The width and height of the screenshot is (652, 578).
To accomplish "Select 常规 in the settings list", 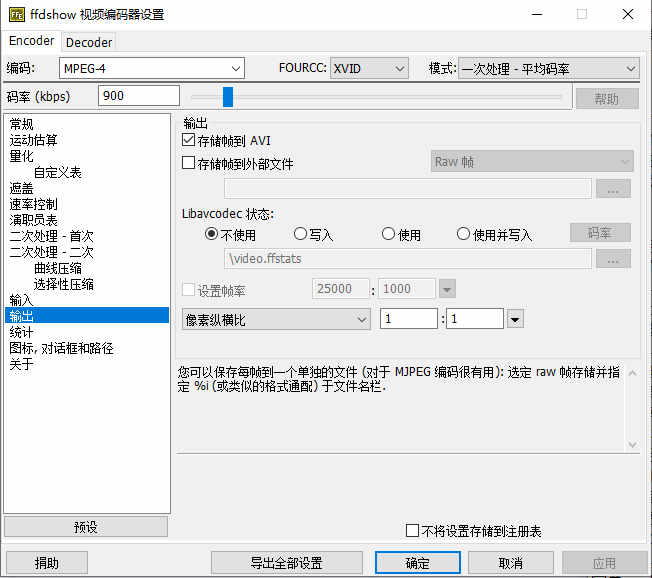I will 21,124.
